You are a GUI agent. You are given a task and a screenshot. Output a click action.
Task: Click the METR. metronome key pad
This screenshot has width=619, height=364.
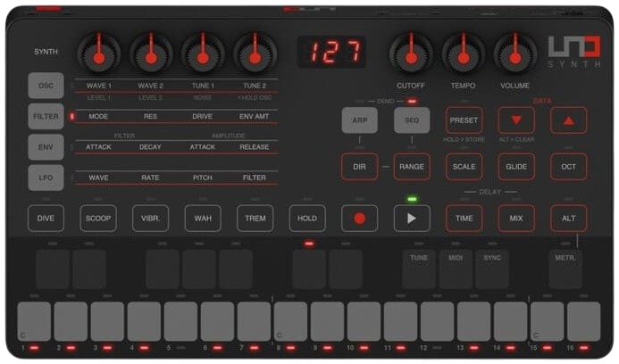(x=565, y=269)
